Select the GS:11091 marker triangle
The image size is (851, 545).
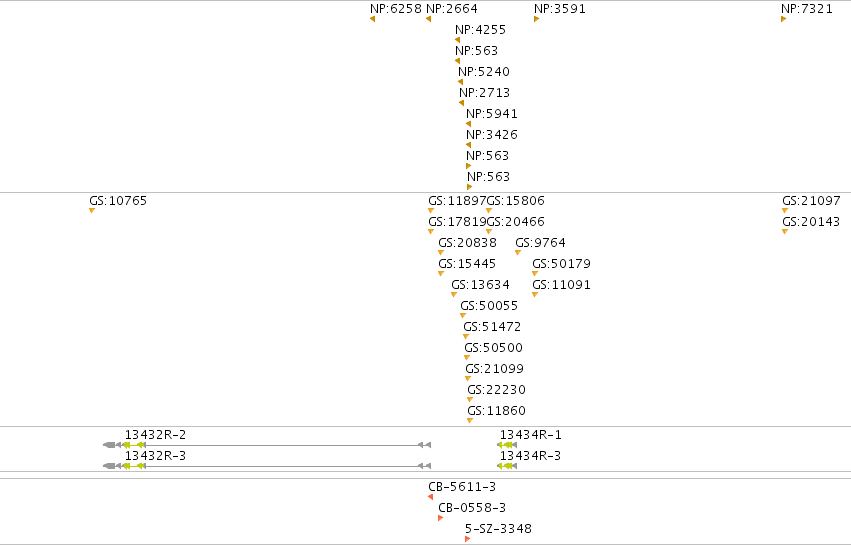535,295
